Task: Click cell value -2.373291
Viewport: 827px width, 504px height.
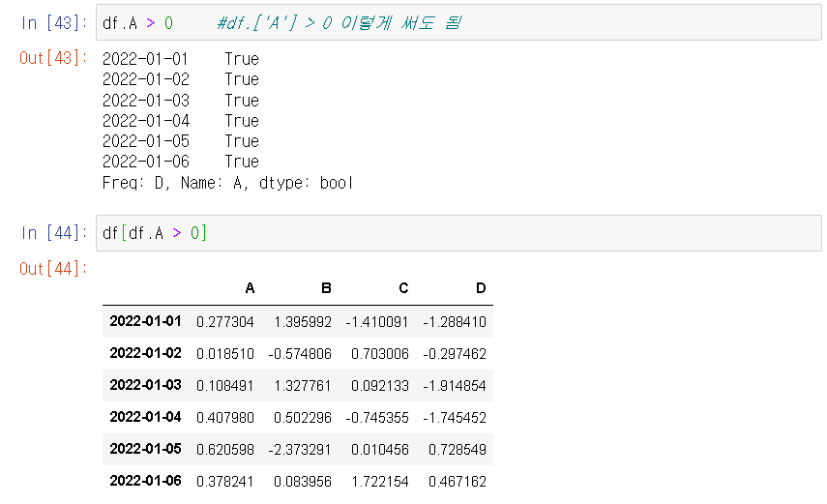Action: 300,450
